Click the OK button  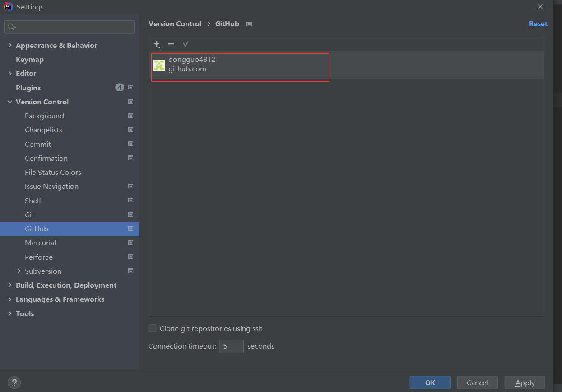click(430, 383)
